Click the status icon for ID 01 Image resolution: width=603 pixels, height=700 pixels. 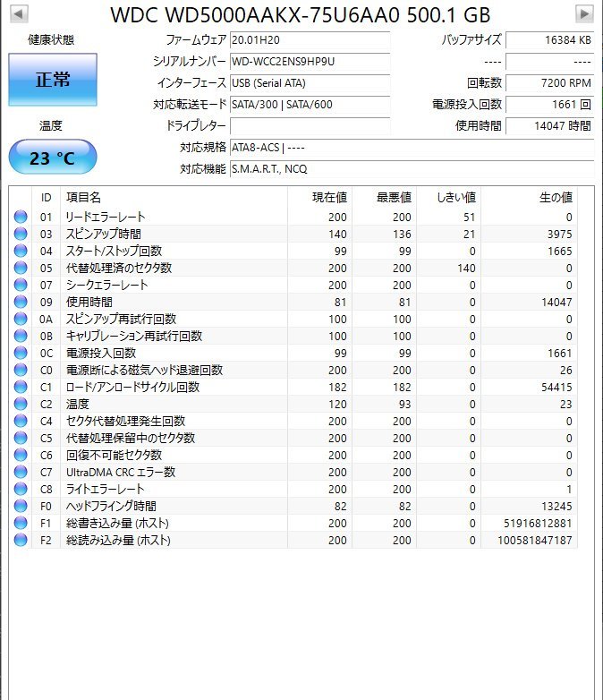(21, 217)
